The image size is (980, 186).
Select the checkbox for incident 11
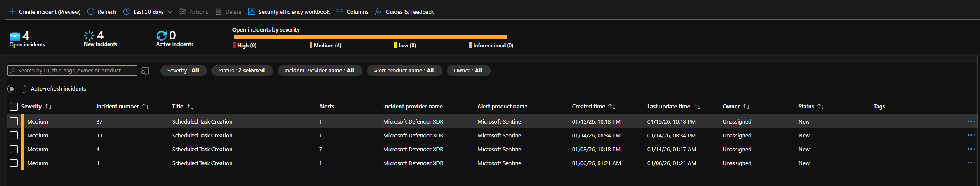pyautogui.click(x=14, y=136)
